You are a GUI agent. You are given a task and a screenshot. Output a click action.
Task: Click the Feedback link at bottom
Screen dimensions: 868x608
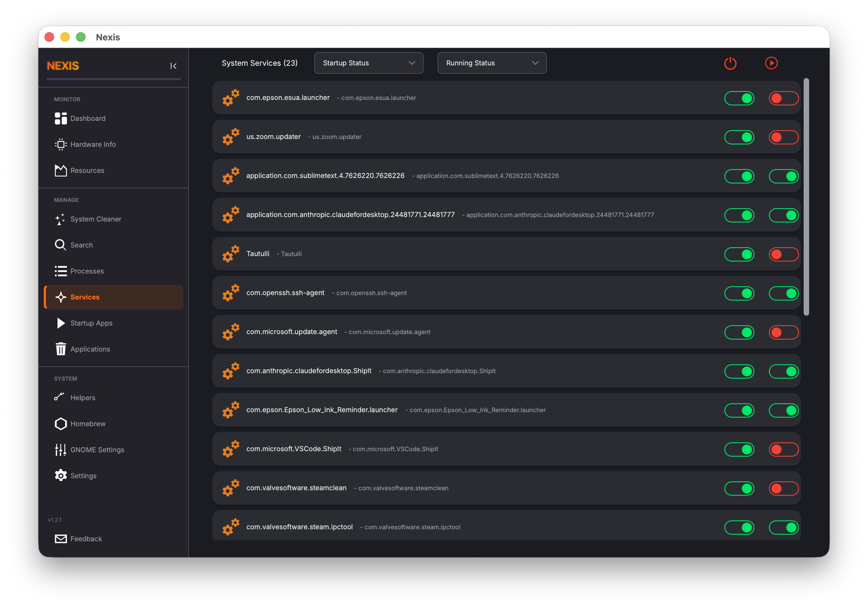(x=86, y=539)
